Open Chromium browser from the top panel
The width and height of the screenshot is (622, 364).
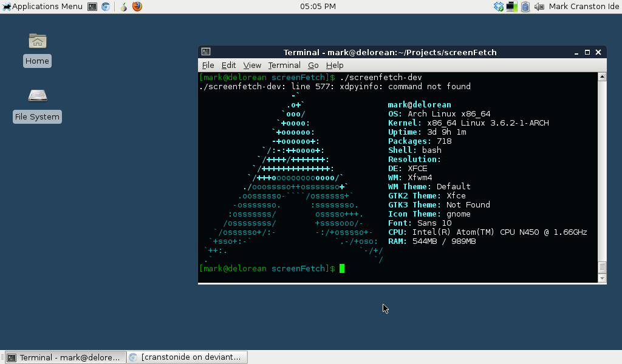coord(104,7)
